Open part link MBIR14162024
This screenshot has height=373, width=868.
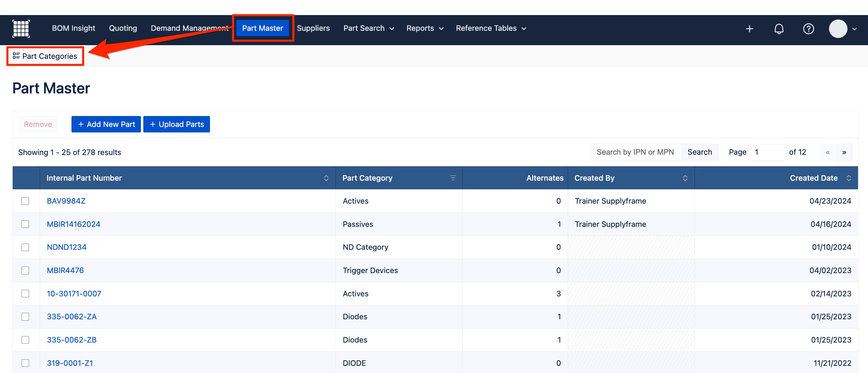click(74, 224)
